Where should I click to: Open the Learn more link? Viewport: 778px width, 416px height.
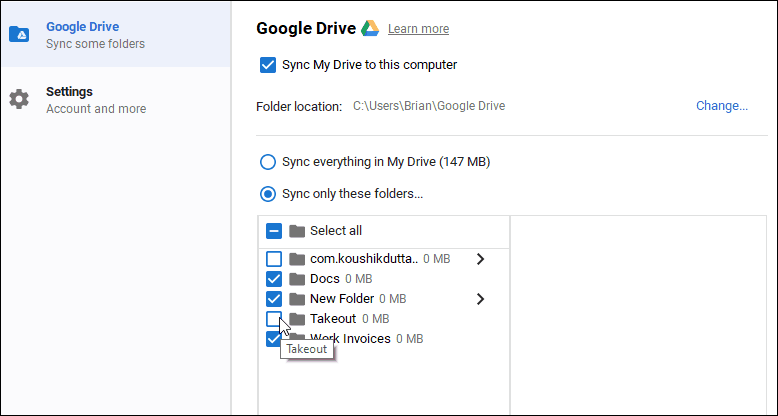tap(418, 29)
